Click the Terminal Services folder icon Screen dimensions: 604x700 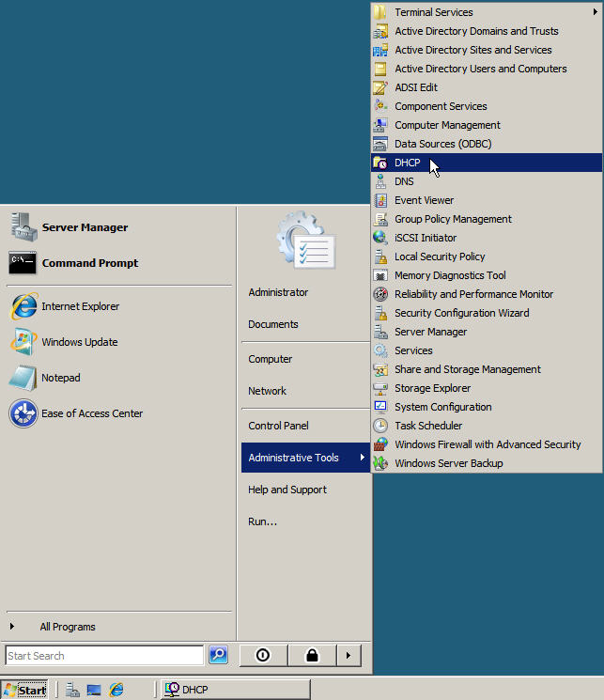click(379, 12)
